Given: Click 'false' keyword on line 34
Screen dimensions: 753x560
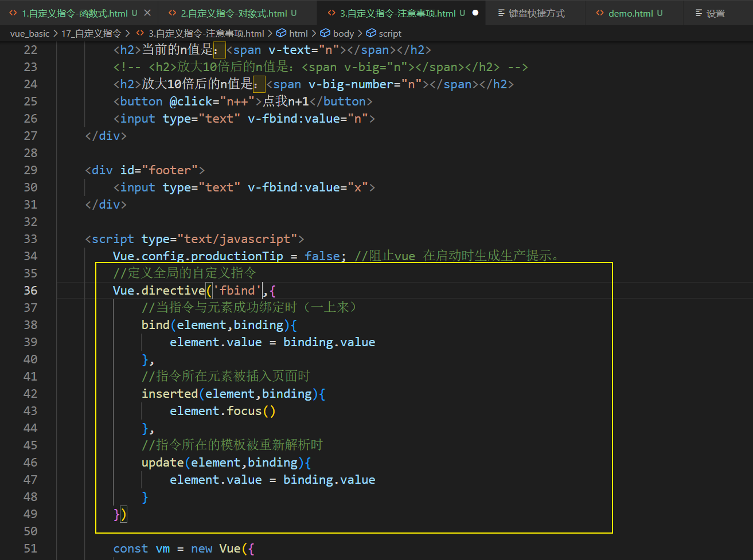Looking at the screenshot, I should click(322, 256).
